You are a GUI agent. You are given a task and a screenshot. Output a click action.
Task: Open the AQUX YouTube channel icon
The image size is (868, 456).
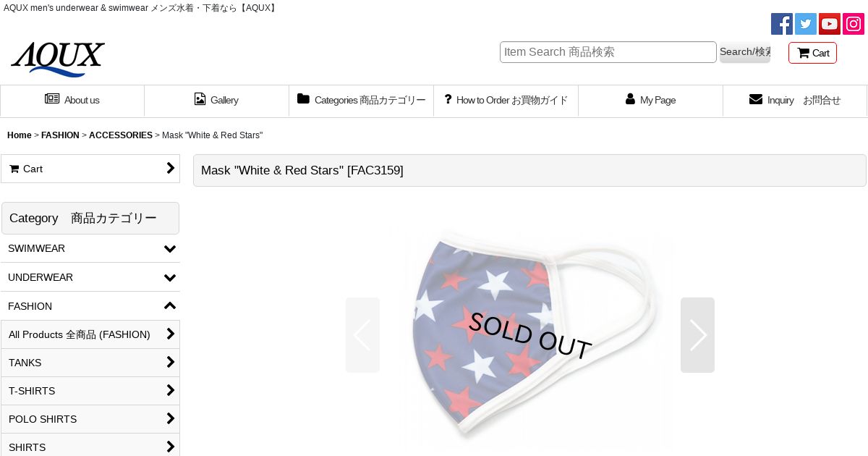tap(829, 24)
